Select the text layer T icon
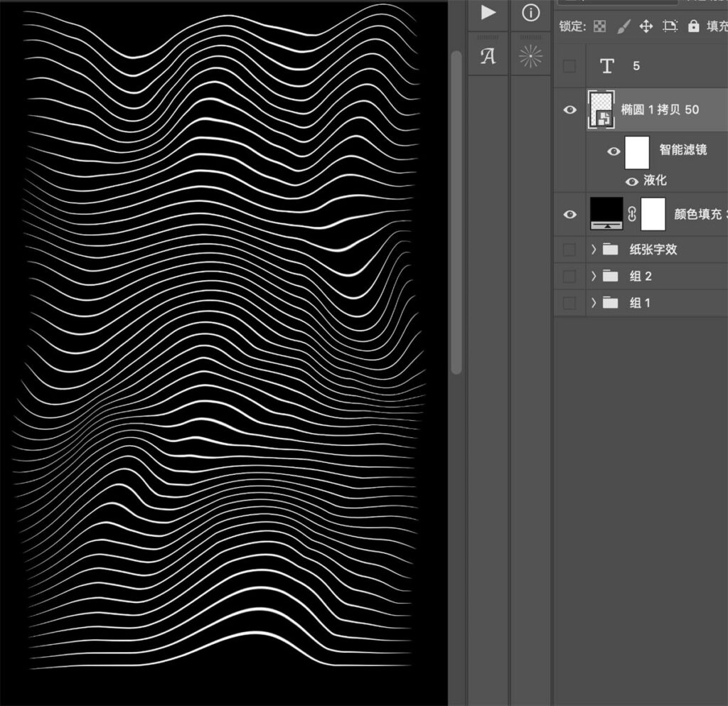 607,66
